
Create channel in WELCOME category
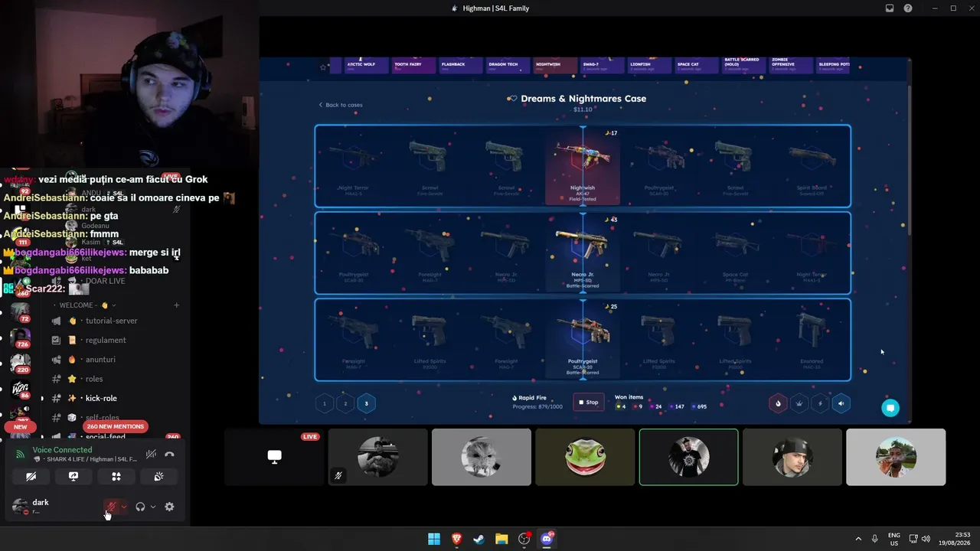coord(177,305)
